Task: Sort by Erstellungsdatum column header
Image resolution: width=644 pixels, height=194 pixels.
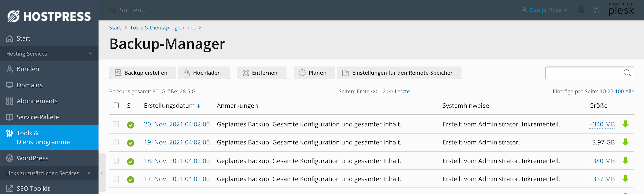Action: pos(169,106)
